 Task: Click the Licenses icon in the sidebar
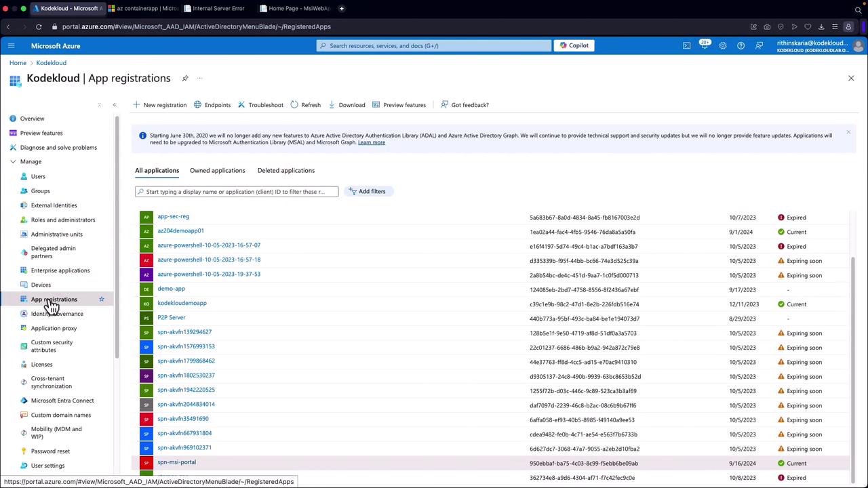[x=24, y=364]
